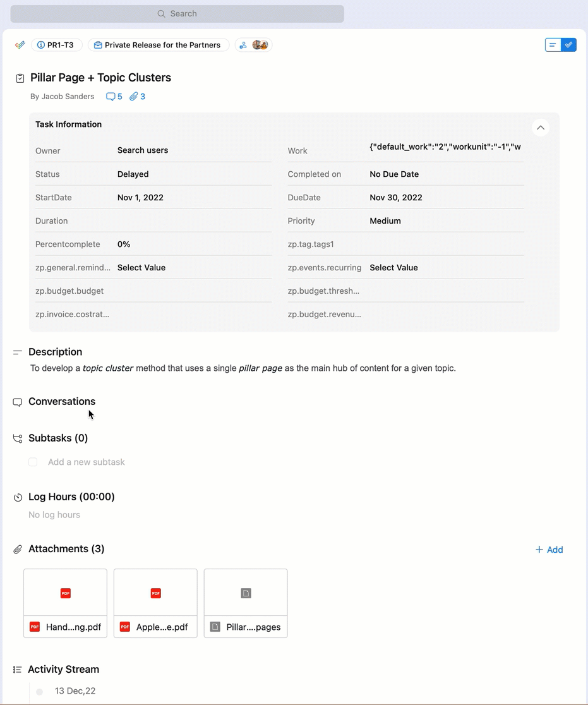Check the Add a new subtask checkbox
The height and width of the screenshot is (705, 588).
(x=33, y=462)
